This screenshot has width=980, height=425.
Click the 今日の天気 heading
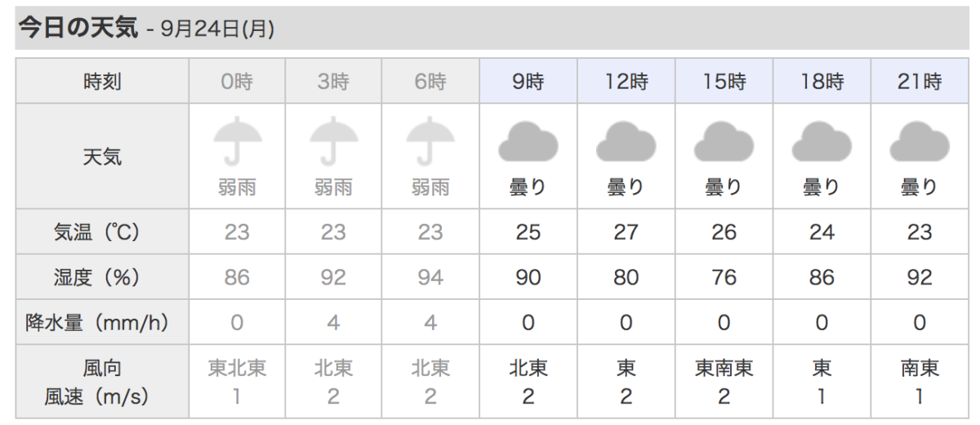point(78,27)
